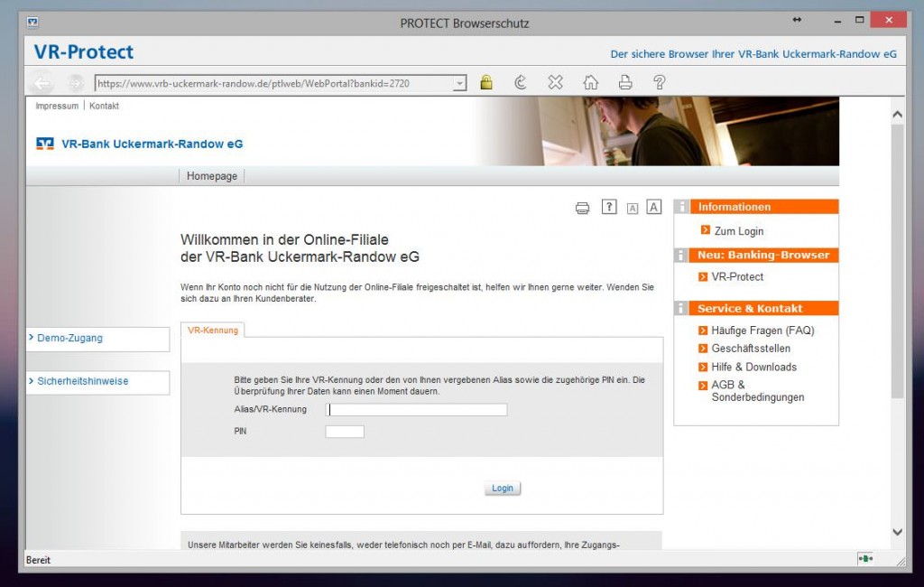The height and width of the screenshot is (587, 924).
Task: Click the VR-Protect title text
Action: [x=84, y=51]
